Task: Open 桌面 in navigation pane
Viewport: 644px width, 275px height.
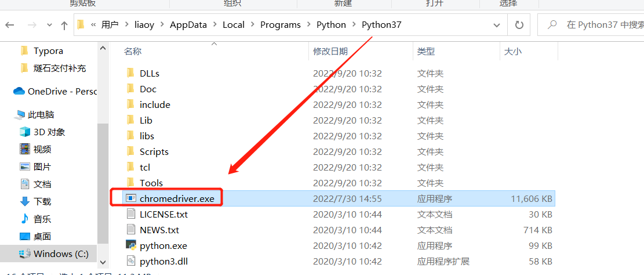Action: tap(42, 236)
